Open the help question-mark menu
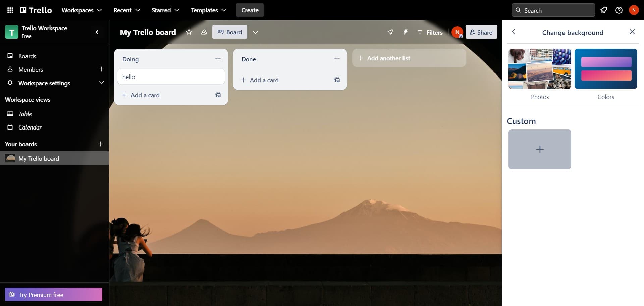This screenshot has width=644, height=306. 619,10
